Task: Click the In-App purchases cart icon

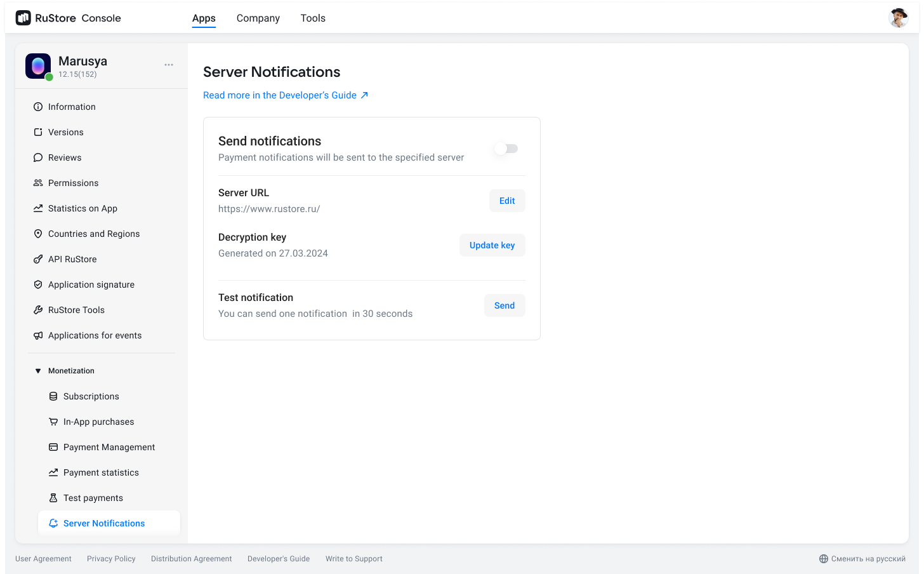Action: point(53,422)
